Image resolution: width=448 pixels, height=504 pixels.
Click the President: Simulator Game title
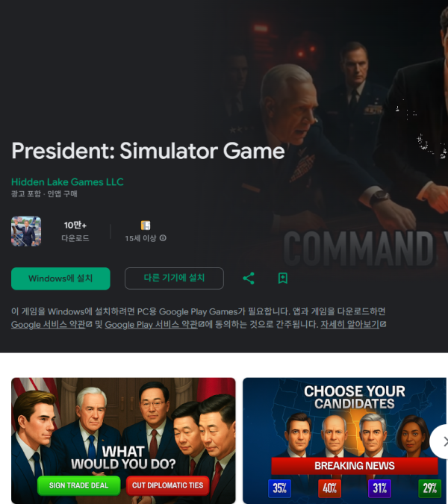click(x=148, y=151)
